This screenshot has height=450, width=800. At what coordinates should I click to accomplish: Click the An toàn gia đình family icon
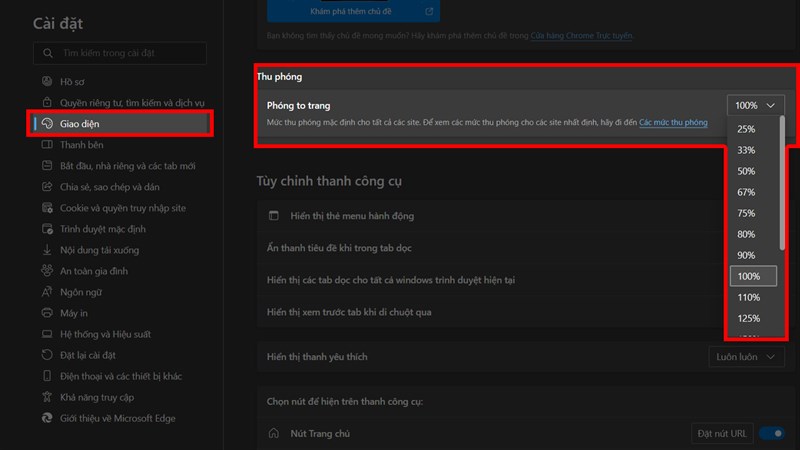(x=47, y=270)
